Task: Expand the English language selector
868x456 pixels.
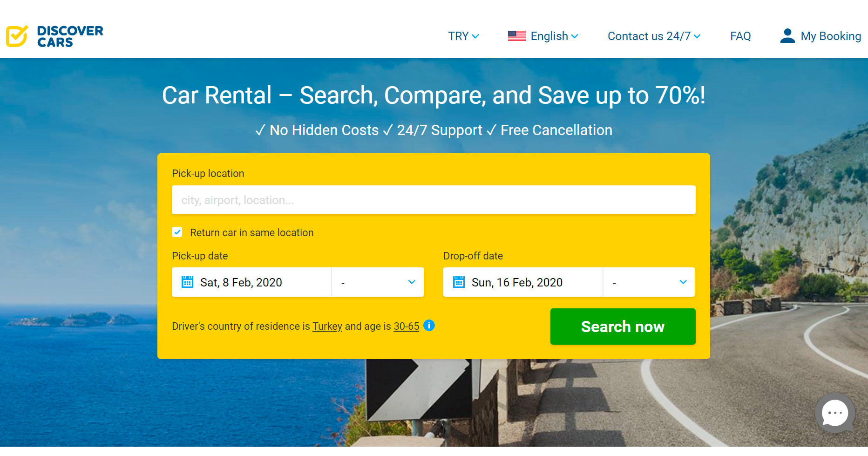Action: click(554, 36)
